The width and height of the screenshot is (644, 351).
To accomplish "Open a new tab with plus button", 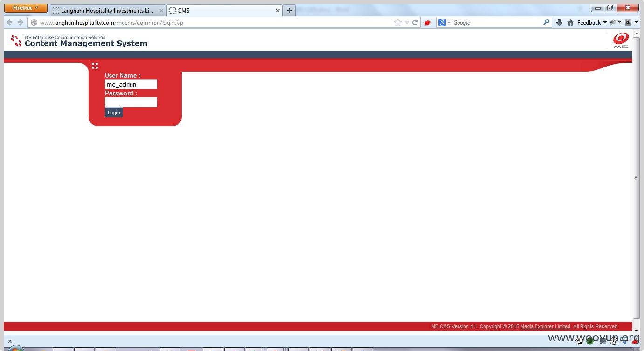I will click(x=289, y=10).
